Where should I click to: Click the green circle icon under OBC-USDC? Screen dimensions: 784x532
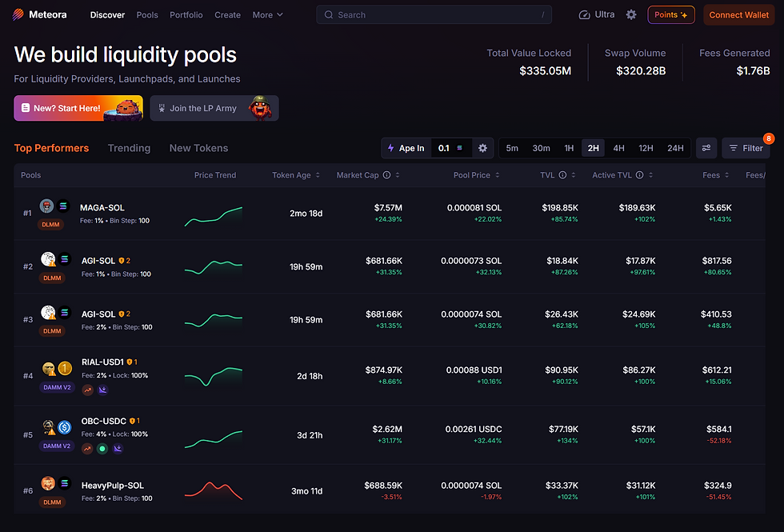(x=102, y=449)
